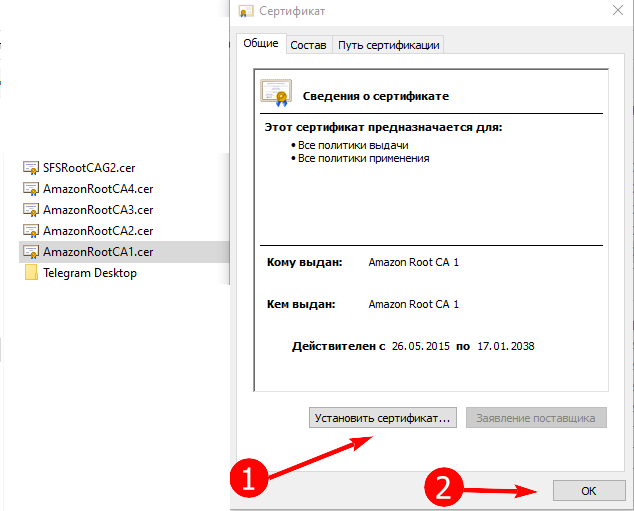Click the start date 26.05.2015
634x511 pixels.
coord(420,346)
